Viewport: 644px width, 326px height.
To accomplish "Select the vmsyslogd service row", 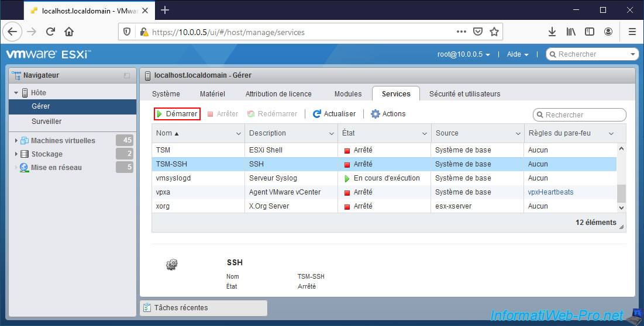I will pos(384,178).
